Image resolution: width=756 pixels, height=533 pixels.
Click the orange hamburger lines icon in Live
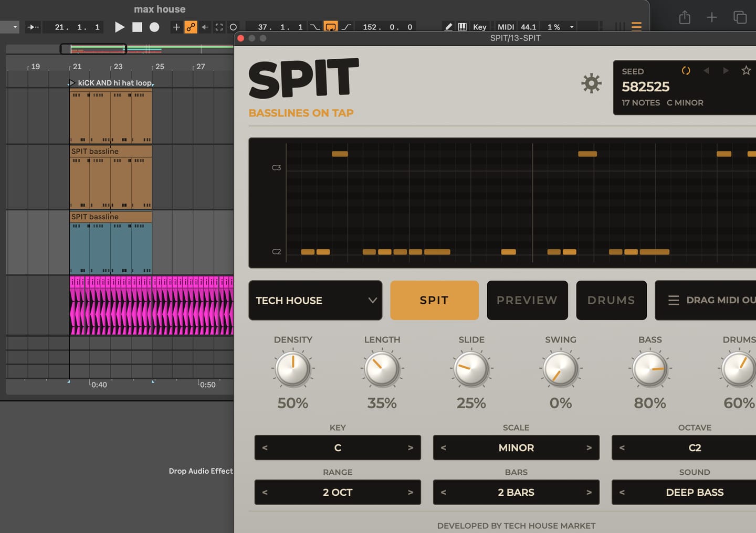pos(636,27)
